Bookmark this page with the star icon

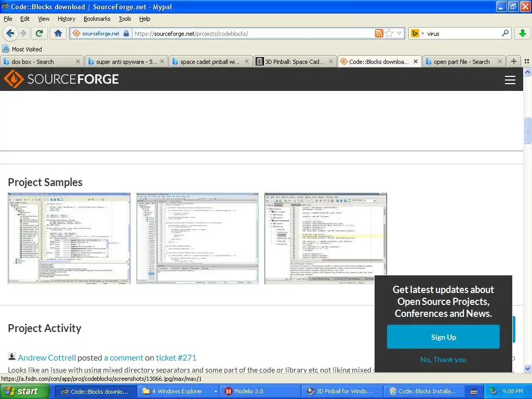point(389,33)
